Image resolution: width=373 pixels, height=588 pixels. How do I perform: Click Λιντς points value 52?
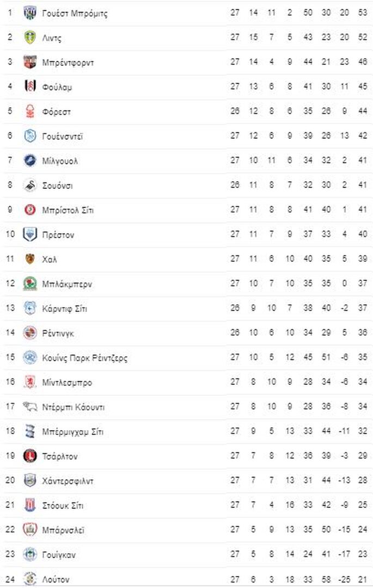tap(363, 37)
